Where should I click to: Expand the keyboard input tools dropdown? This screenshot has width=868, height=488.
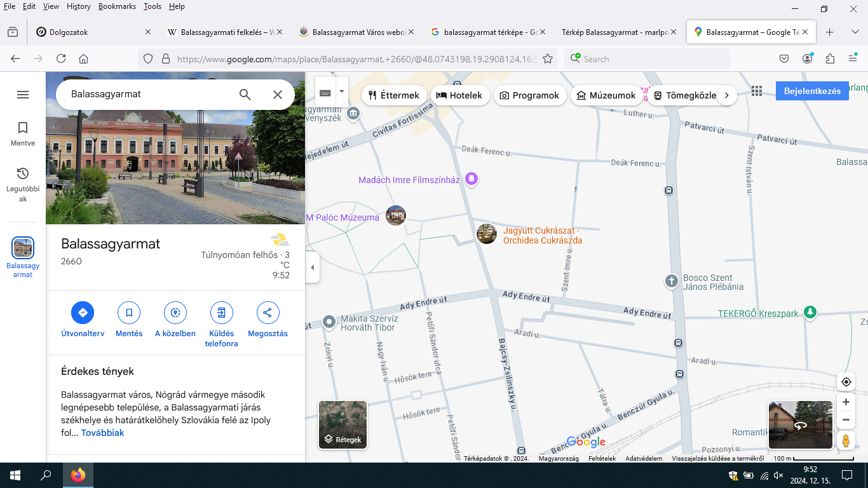[x=342, y=91]
